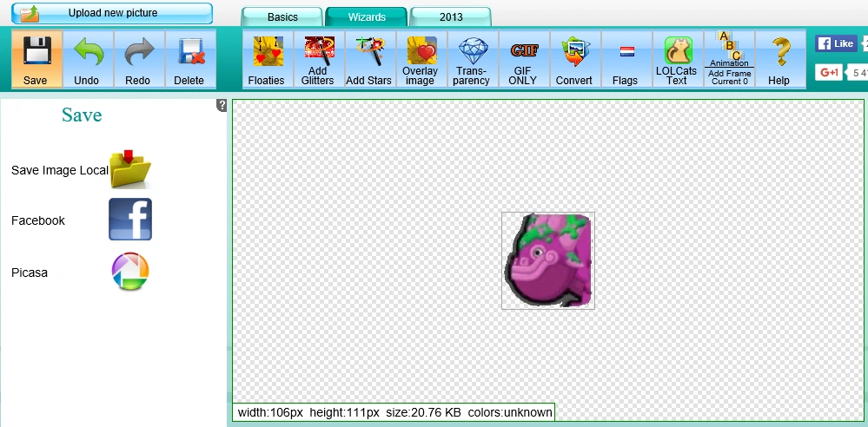Image resolution: width=868 pixels, height=427 pixels.
Task: Open the Add Stars tool
Action: point(370,59)
